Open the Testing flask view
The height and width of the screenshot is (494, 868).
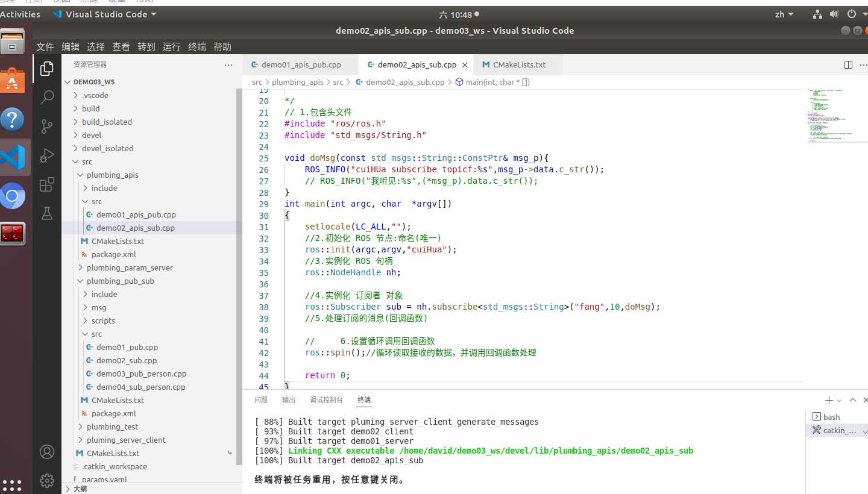click(x=47, y=213)
